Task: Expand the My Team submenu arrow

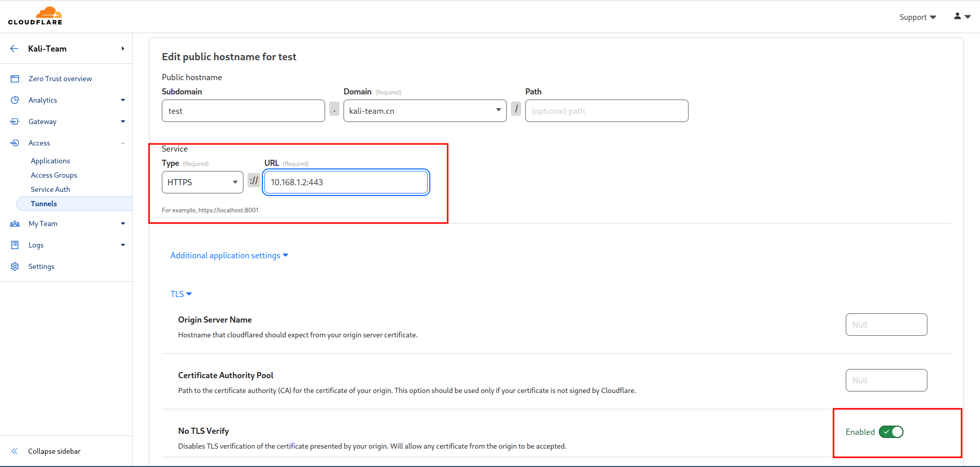Action: [x=123, y=224]
